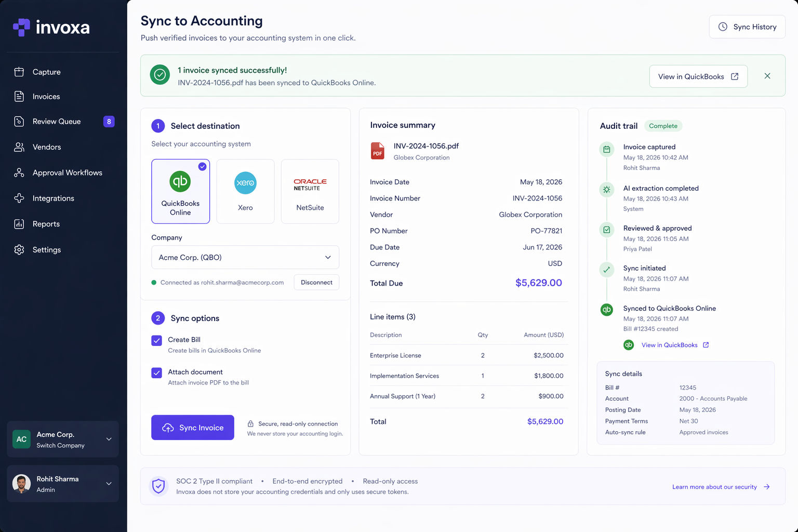Click the Vendors people icon

tap(19, 147)
